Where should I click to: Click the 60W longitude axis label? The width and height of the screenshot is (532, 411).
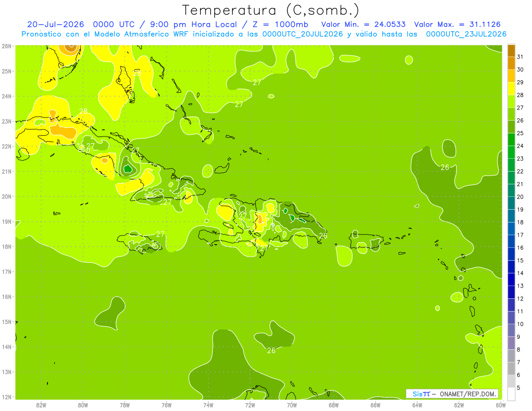(501, 405)
